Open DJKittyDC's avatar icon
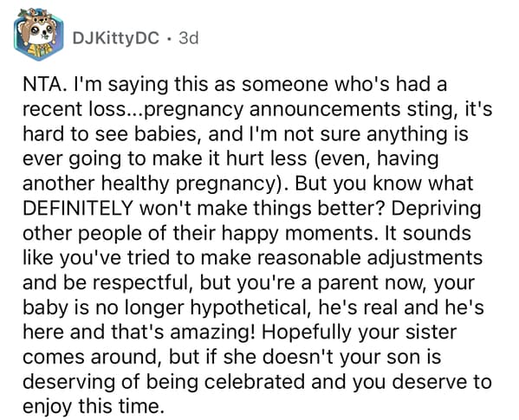Image resolution: width=519 pixels, height=420 pixels. coord(39,35)
